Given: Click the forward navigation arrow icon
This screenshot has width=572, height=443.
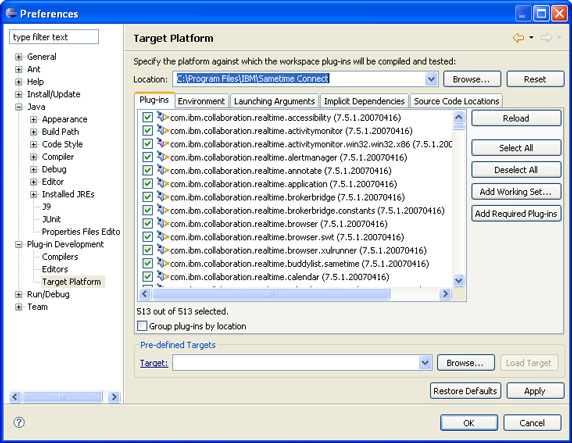Looking at the screenshot, I should pos(546,38).
